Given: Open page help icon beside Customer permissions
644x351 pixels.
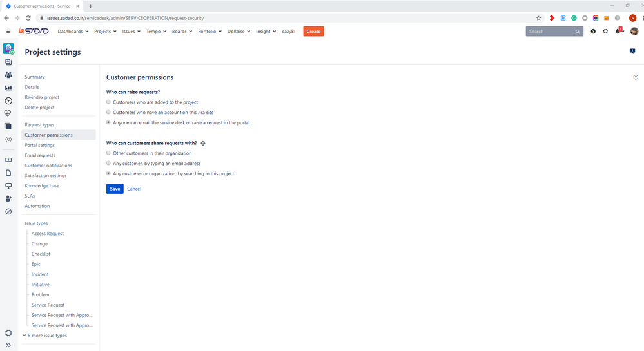Looking at the screenshot, I should pyautogui.click(x=636, y=77).
